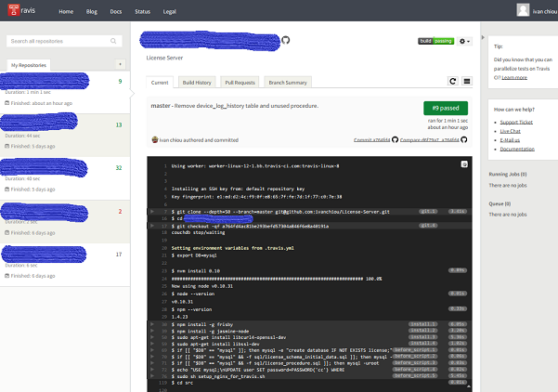Click the #9 passed button
558x392 pixels.
[446, 109]
